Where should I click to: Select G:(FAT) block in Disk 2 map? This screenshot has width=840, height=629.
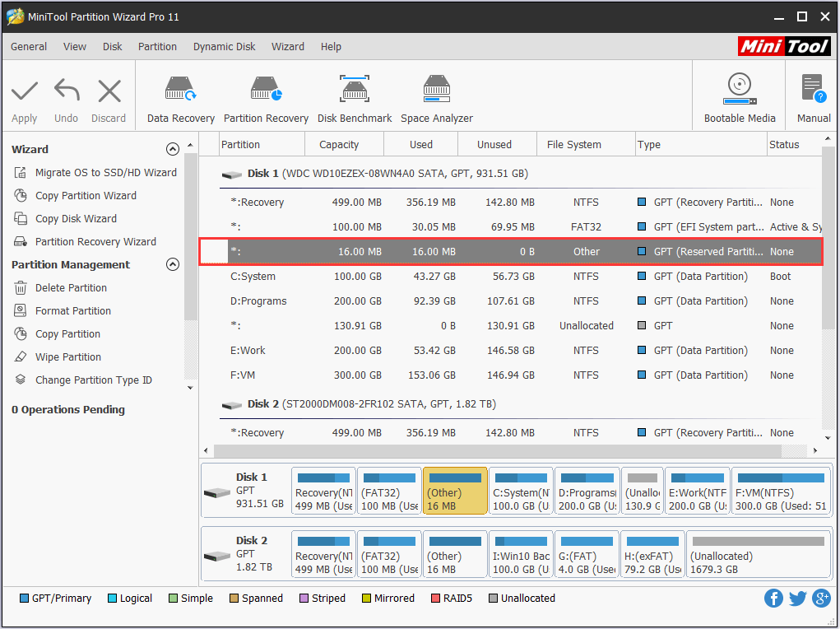click(x=587, y=554)
